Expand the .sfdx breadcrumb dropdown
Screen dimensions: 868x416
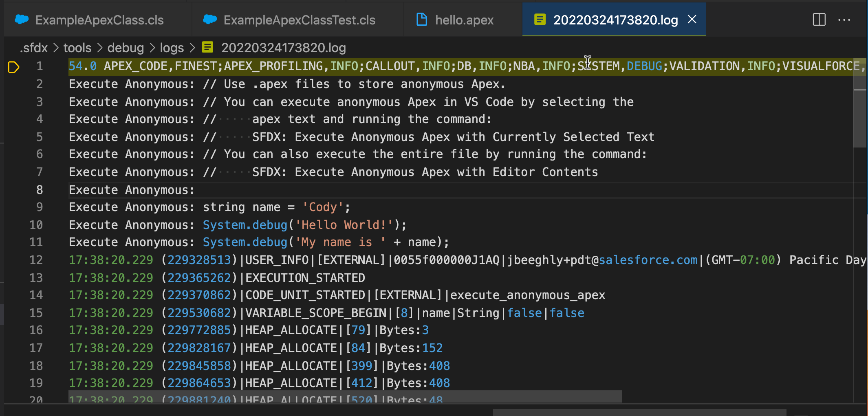(x=33, y=47)
